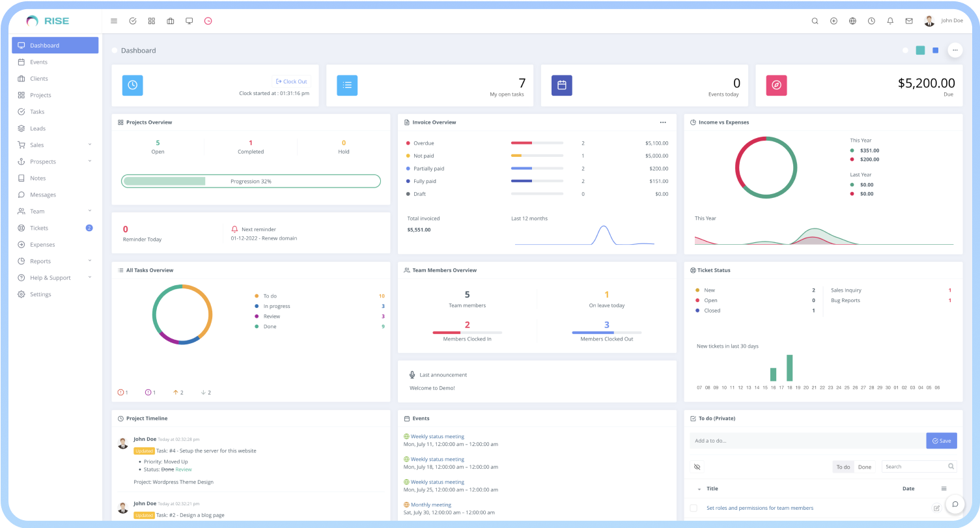Select the teal theme color swatch
The height and width of the screenshot is (528, 980).
pos(920,50)
